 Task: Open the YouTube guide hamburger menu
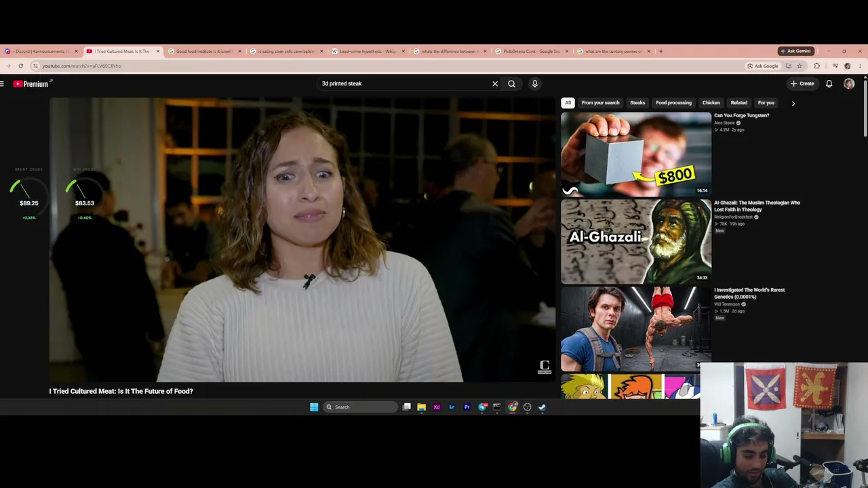(x=3, y=84)
